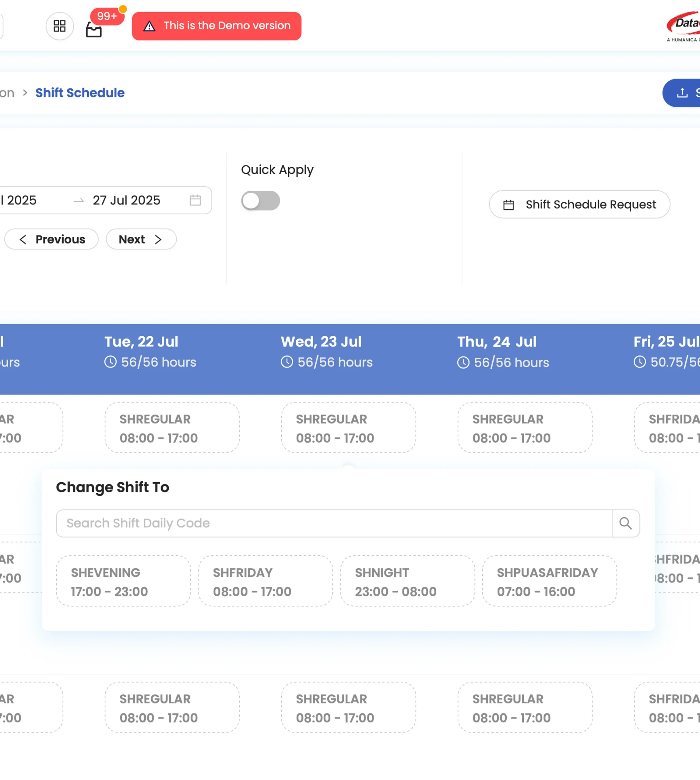The width and height of the screenshot is (700, 780).
Task: Click the Shift Schedule Request calendar icon
Action: click(508, 205)
